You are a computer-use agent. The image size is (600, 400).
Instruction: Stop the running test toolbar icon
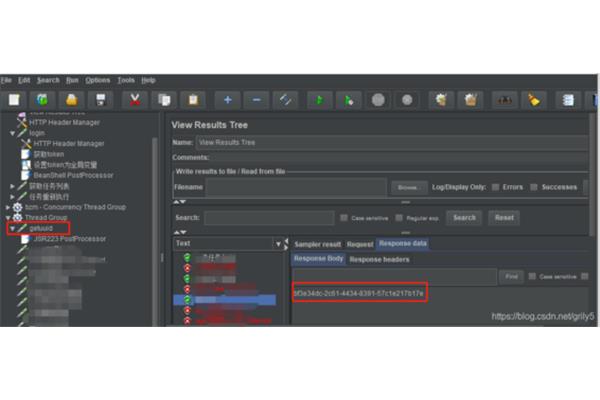378,100
